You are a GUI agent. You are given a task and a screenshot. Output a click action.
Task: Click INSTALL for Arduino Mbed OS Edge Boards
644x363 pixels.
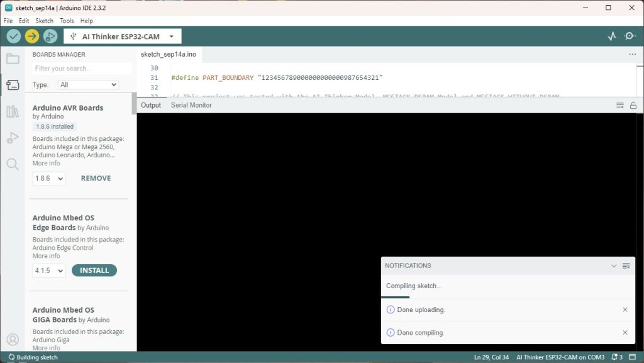click(94, 271)
